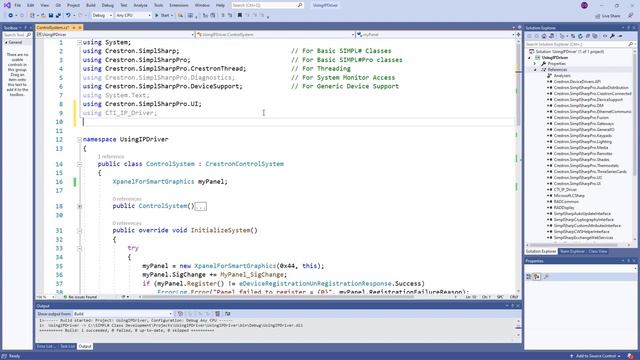
Task: Click the No issues found indicator
Action: (80, 297)
